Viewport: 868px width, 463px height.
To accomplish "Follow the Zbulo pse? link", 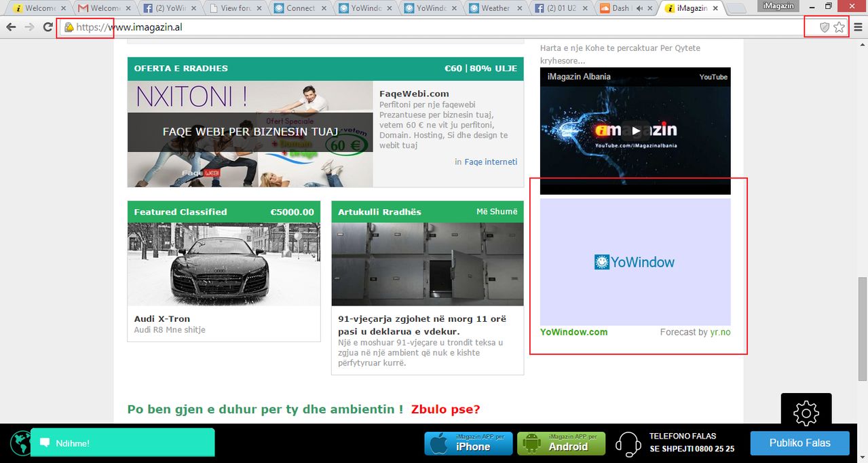I will pyautogui.click(x=445, y=409).
